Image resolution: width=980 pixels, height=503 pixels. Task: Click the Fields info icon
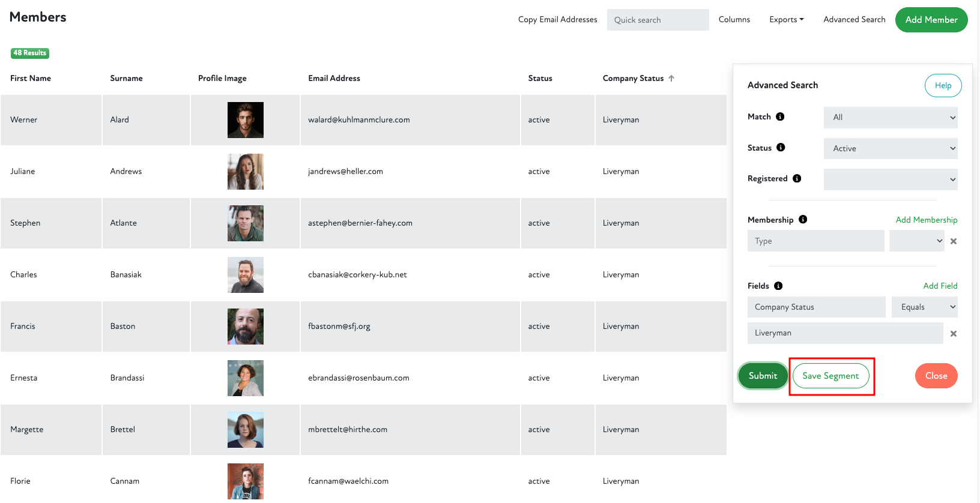(x=778, y=286)
